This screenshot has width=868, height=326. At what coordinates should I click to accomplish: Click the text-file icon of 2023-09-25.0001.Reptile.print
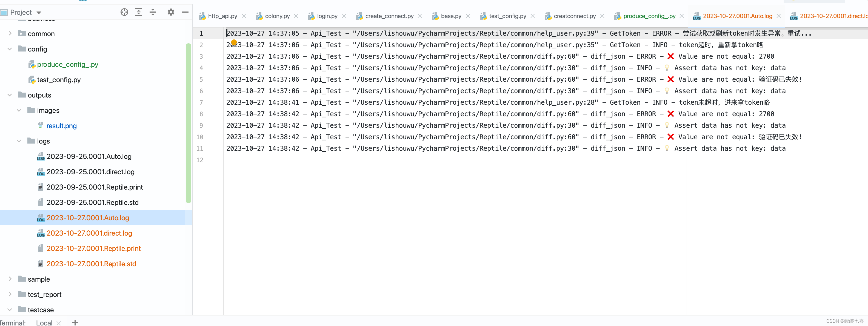41,187
